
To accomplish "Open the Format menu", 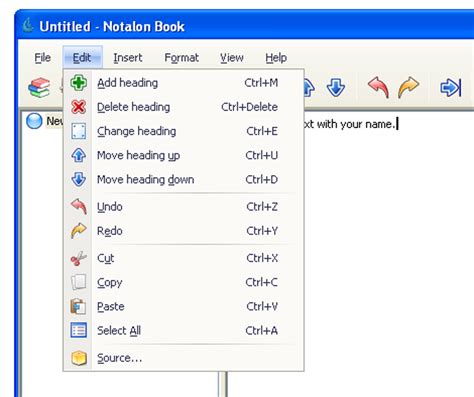I will point(182,58).
